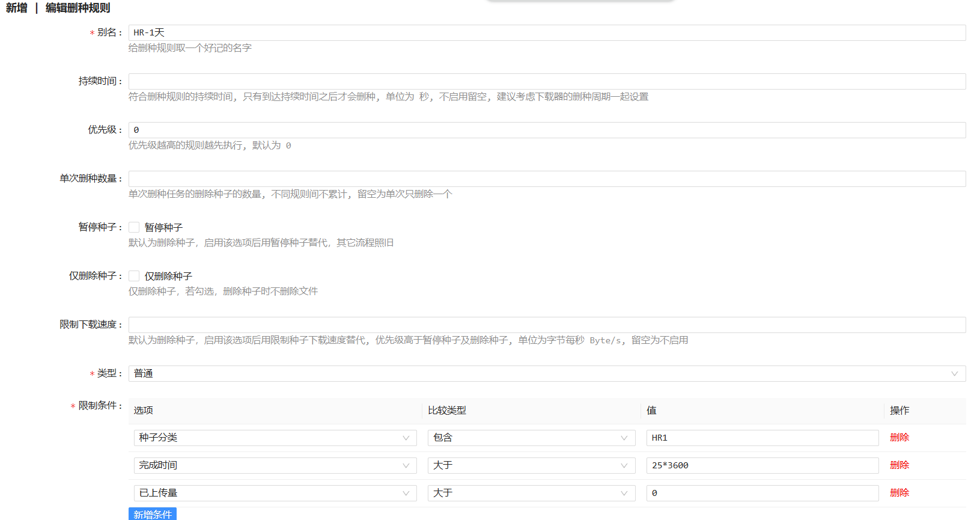Delete the 种子分类 condition row
This screenshot has width=980, height=520.
tap(899, 438)
